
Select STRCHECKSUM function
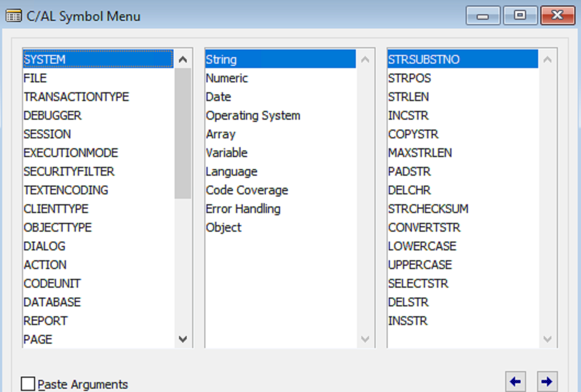click(x=463, y=209)
